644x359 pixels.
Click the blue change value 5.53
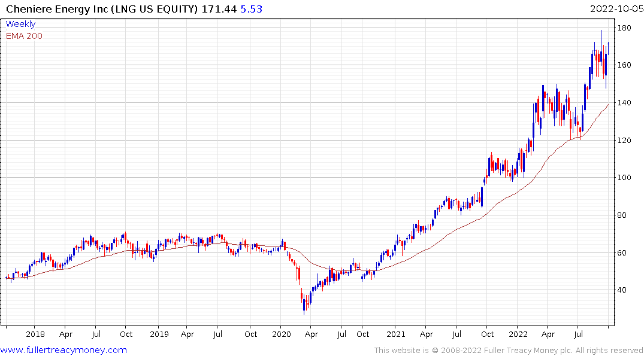coord(251,9)
